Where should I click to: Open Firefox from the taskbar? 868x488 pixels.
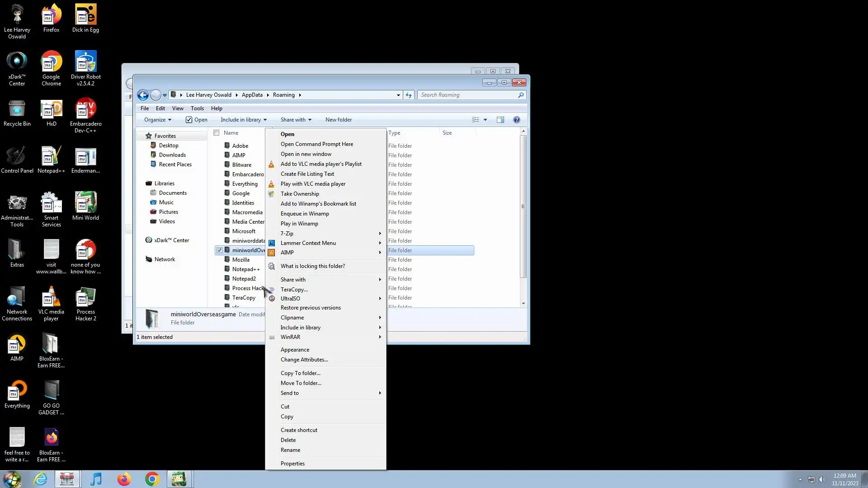(x=124, y=479)
